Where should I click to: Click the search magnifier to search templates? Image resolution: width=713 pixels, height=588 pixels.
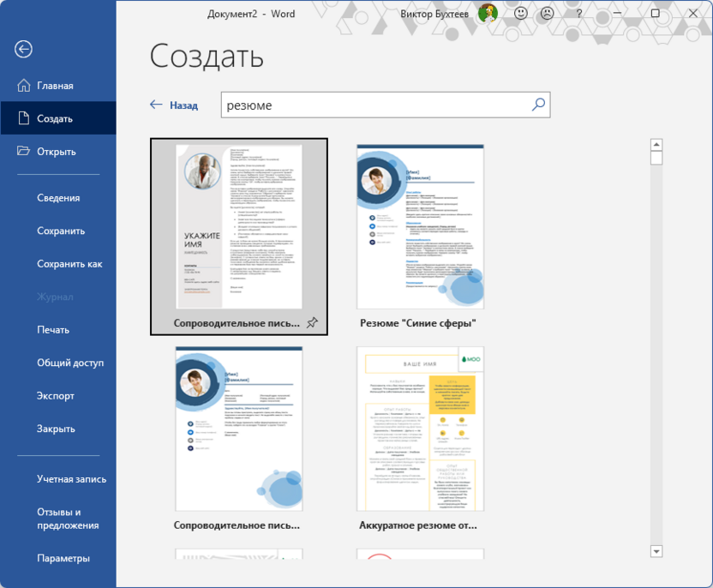pos(538,105)
